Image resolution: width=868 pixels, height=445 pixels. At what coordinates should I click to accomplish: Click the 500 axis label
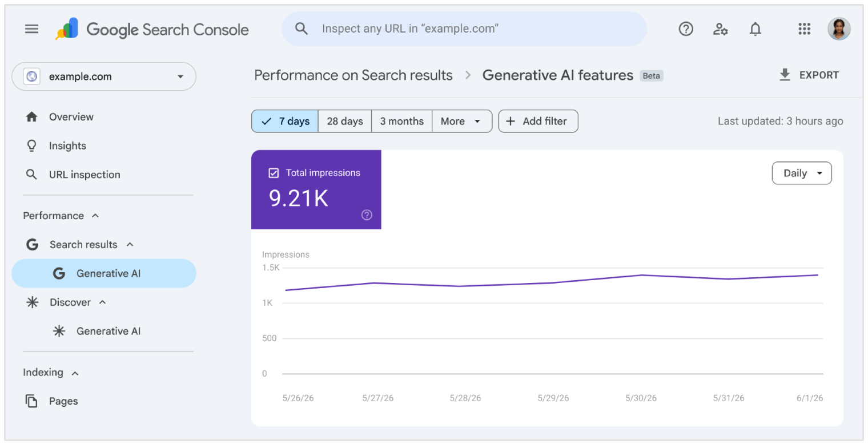(269, 338)
